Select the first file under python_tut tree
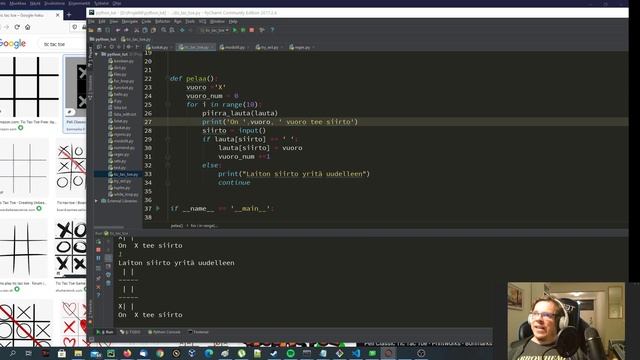This screenshot has width=640, height=360. tap(121, 61)
